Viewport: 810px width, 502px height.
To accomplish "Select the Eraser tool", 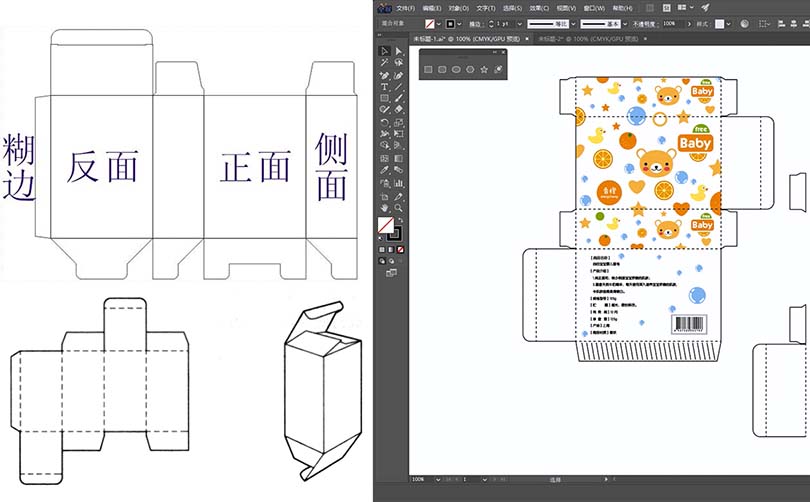I will point(398,109).
